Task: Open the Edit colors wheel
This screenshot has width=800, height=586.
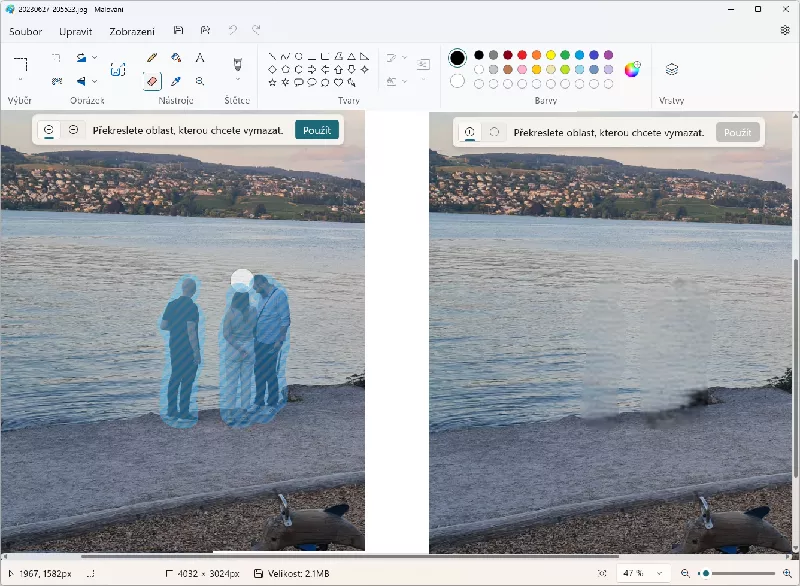Action: [632, 69]
